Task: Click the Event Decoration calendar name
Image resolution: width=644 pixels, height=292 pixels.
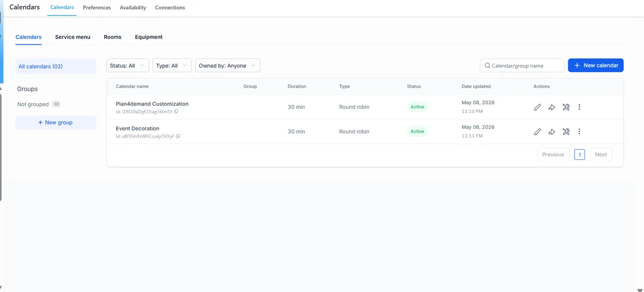Action: (x=137, y=128)
